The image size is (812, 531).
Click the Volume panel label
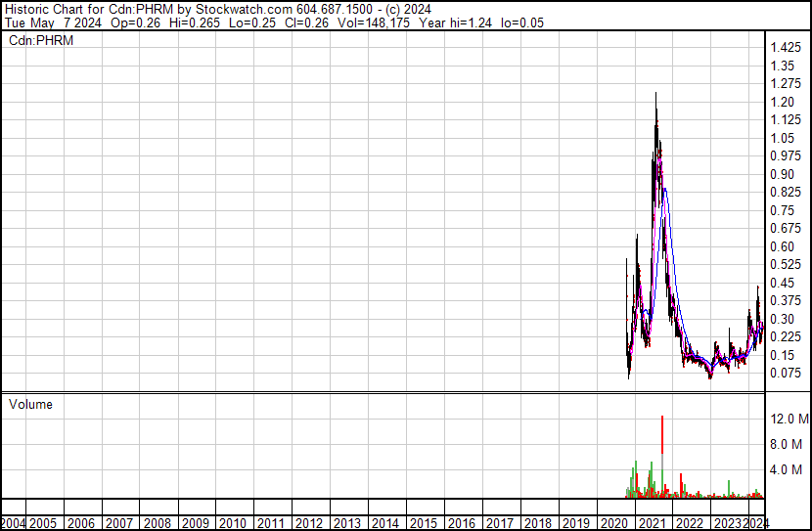[x=30, y=404]
